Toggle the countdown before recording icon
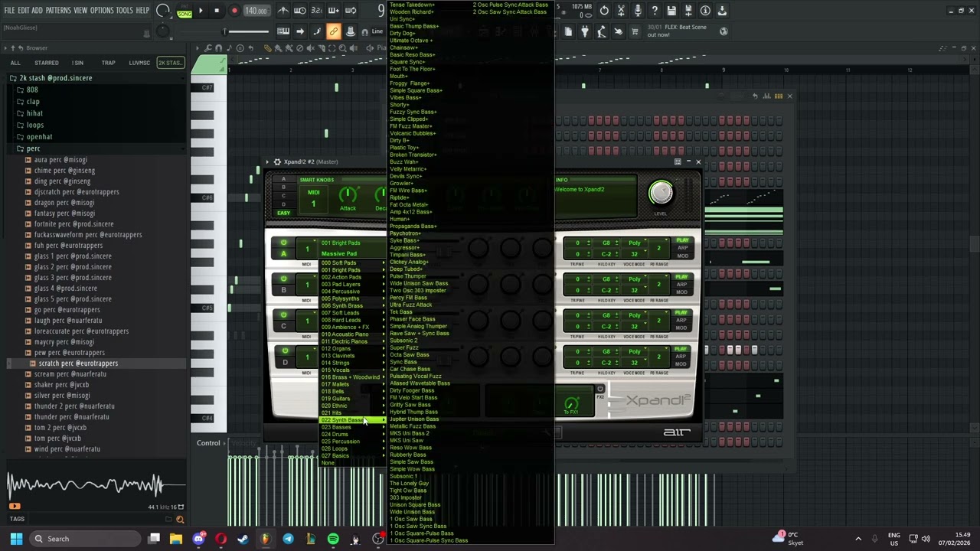Image resolution: width=980 pixels, height=551 pixels. pyautogui.click(x=317, y=11)
